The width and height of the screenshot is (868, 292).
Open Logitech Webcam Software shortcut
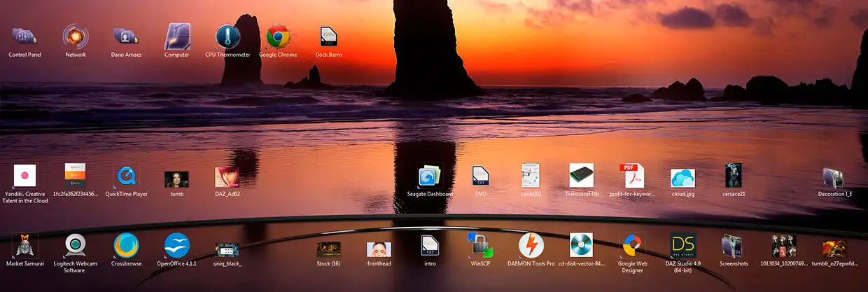(76, 246)
